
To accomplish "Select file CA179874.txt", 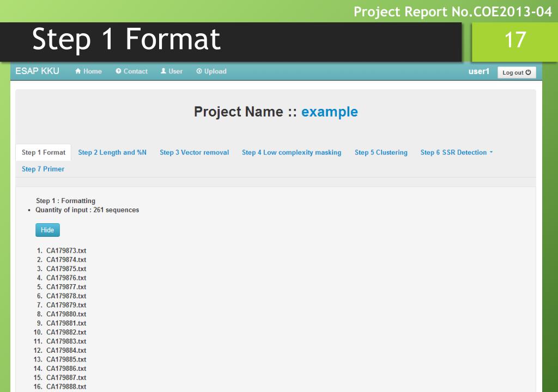I will click(66, 260).
